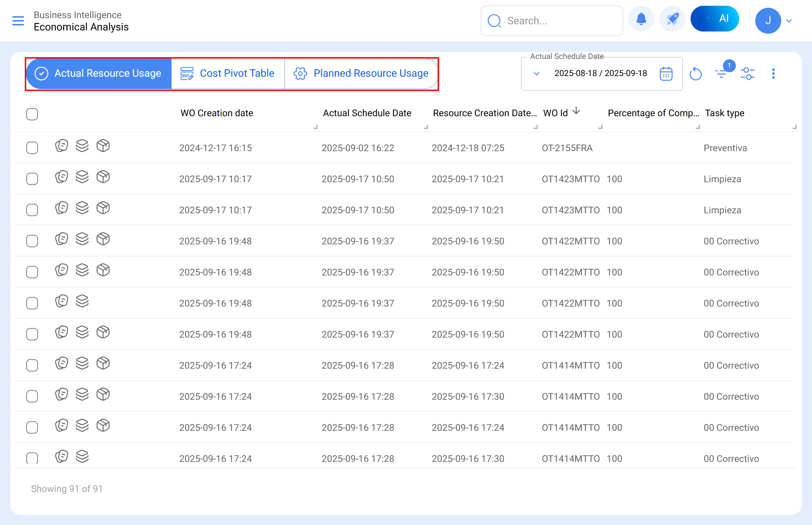This screenshot has width=812, height=525.
Task: Expand the Actual Schedule Date dropdown chevron
Action: [x=536, y=74]
